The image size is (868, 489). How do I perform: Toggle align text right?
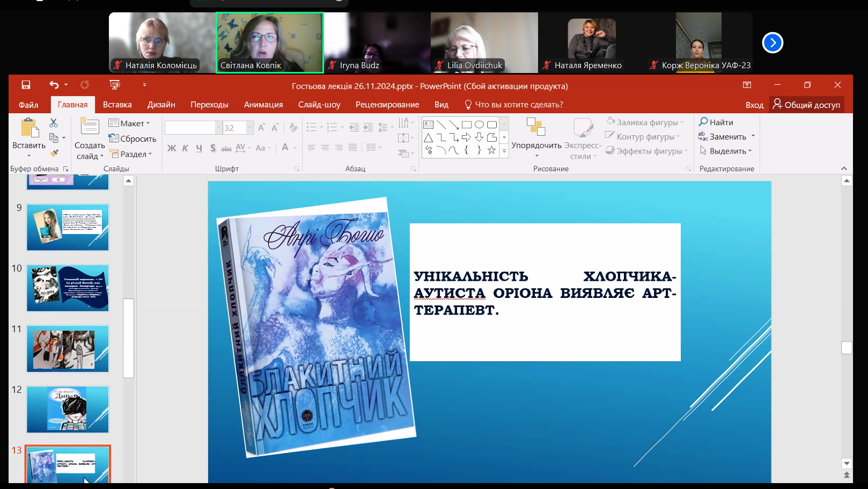[x=339, y=147]
